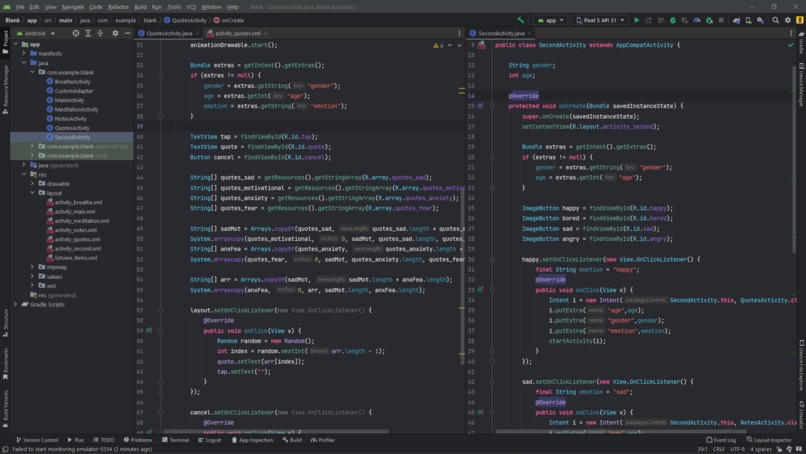Select SecondActivity.java editor tab
The width and height of the screenshot is (806, 454).
(501, 33)
